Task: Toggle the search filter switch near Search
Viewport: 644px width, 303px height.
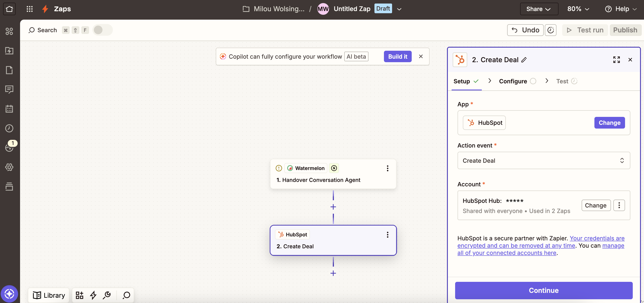Action: click(x=102, y=30)
